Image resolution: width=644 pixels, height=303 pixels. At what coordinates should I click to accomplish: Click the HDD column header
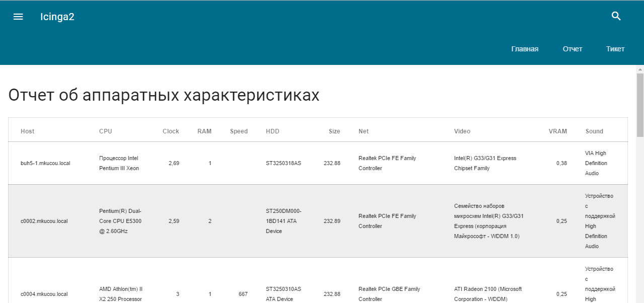click(x=272, y=131)
